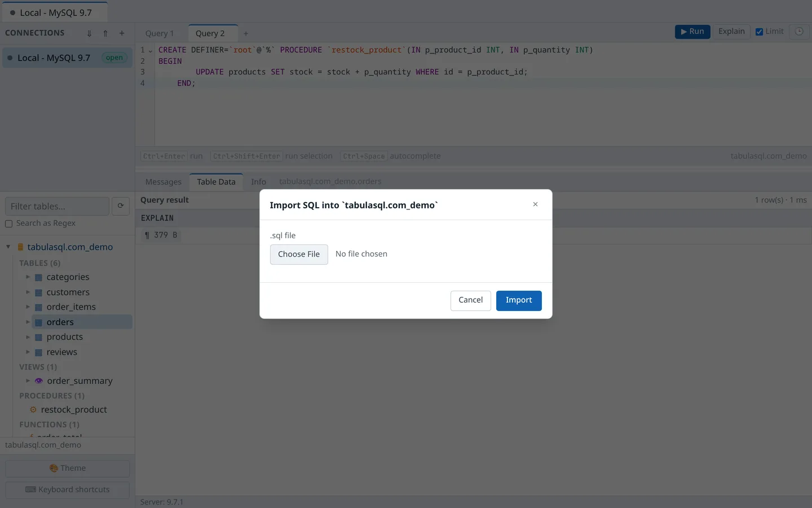Expand the categories table node
Screen dimensions: 812x508
tap(28, 277)
